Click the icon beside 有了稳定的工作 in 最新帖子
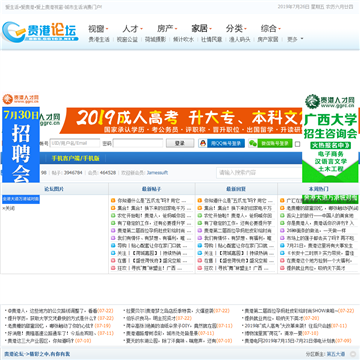Screen dimensions: 360x360 pyautogui.click(x=113, y=223)
